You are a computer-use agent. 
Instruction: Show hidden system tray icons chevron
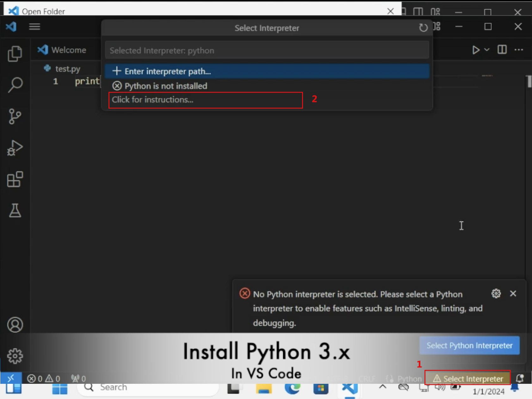[383, 387]
